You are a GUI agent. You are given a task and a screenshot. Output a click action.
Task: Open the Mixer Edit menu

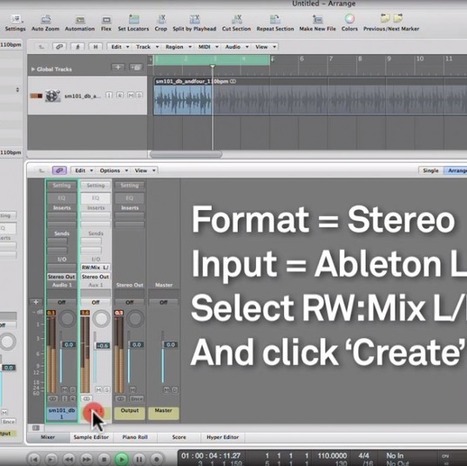tap(83, 171)
